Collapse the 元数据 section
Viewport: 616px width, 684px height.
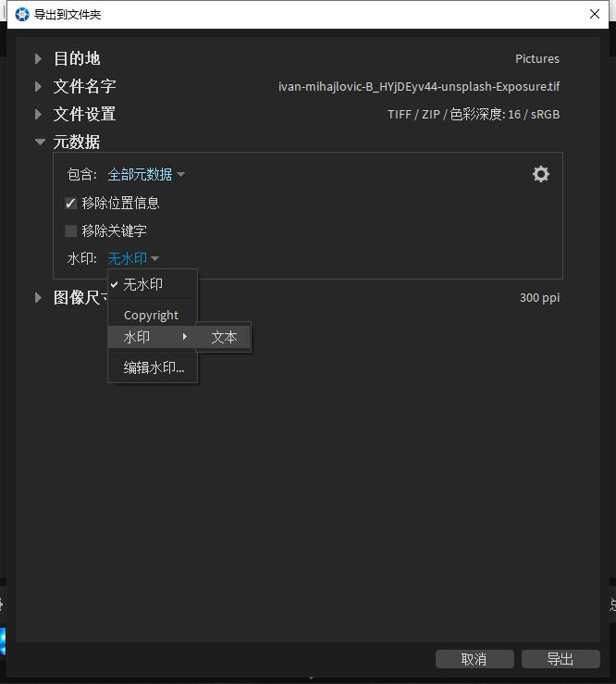point(39,142)
